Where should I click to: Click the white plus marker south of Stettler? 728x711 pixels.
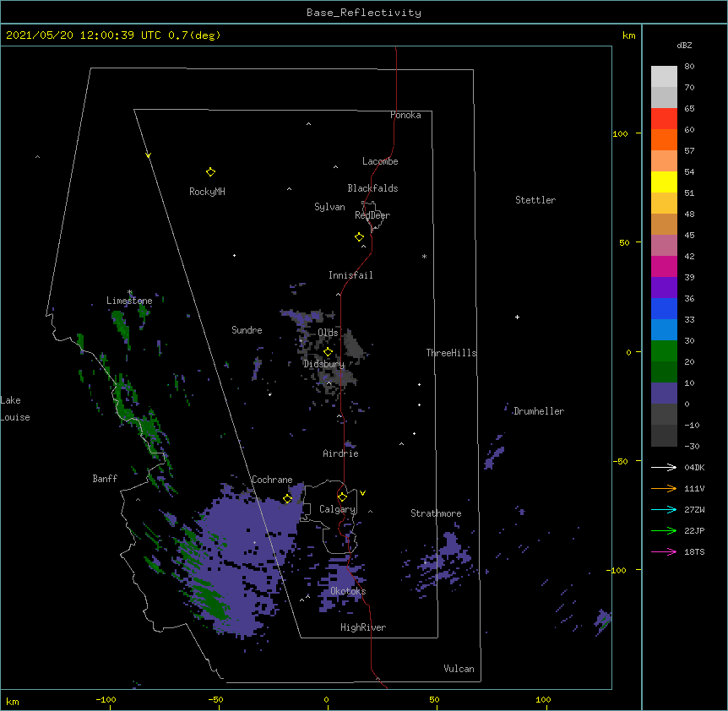coord(517,317)
